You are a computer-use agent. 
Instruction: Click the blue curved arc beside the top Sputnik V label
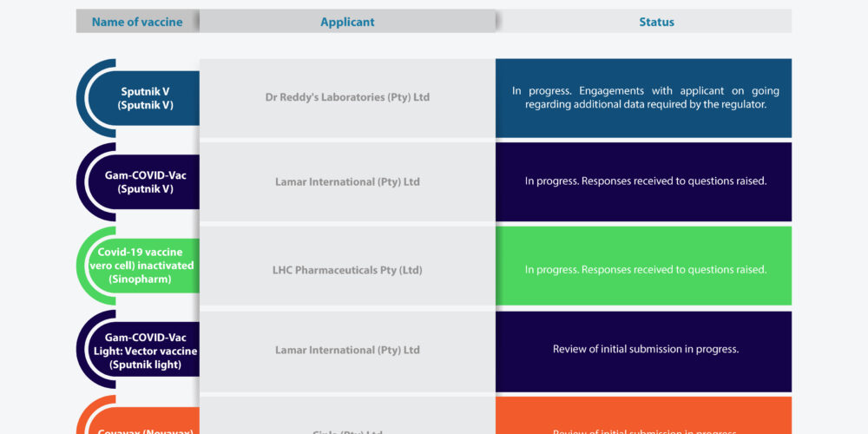83,98
